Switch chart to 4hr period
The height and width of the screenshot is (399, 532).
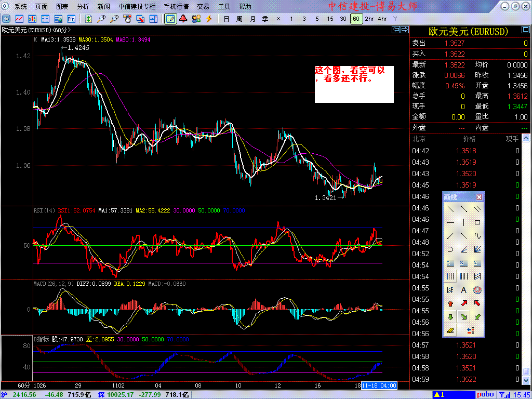coord(382,19)
